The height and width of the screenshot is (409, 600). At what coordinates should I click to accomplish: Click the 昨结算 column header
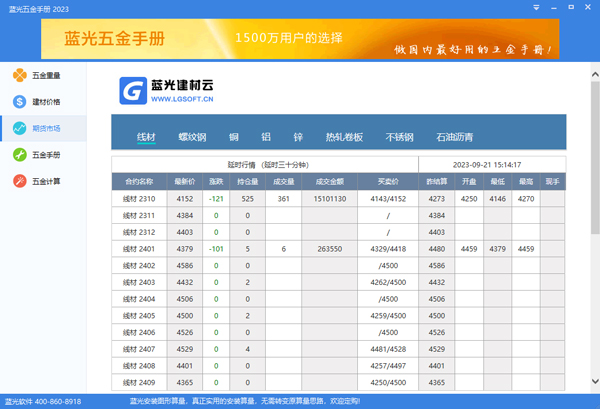[437, 182]
